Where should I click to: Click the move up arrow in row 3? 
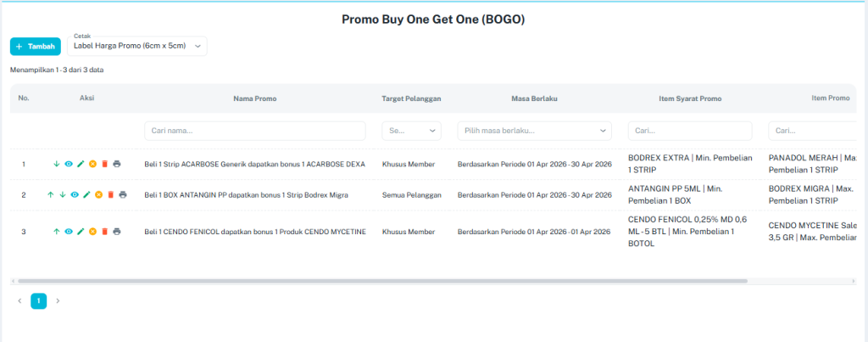point(57,231)
